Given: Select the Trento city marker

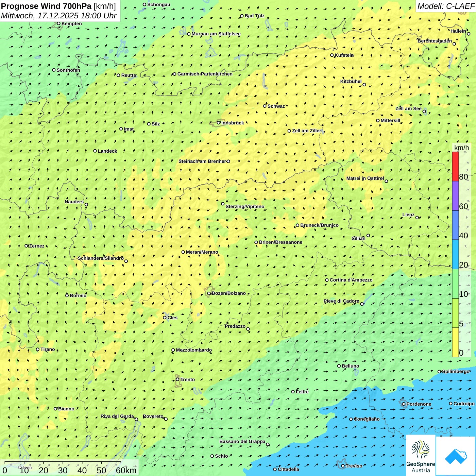Looking at the screenshot, I should 177,379.
